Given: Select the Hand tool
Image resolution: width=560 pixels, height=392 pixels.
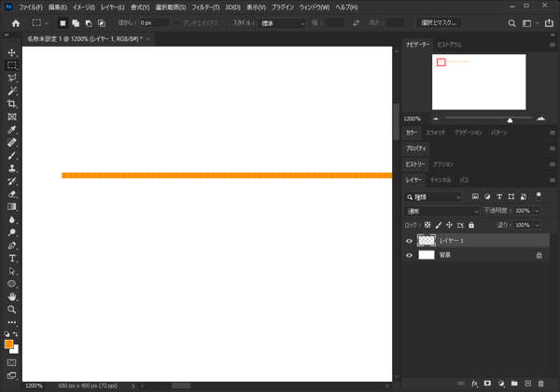Looking at the screenshot, I should click(x=12, y=297).
